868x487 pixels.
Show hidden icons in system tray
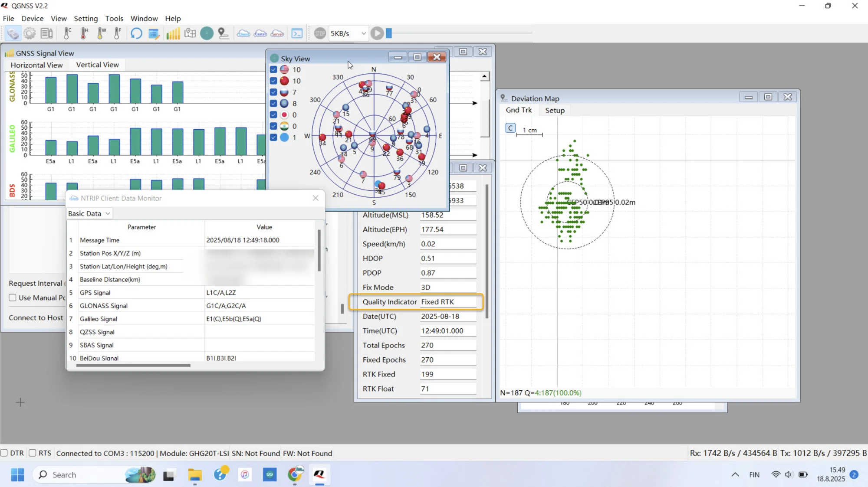tap(735, 474)
